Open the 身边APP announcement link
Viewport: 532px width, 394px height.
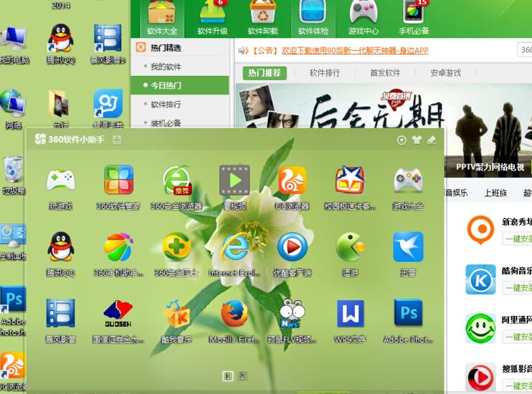(x=355, y=51)
